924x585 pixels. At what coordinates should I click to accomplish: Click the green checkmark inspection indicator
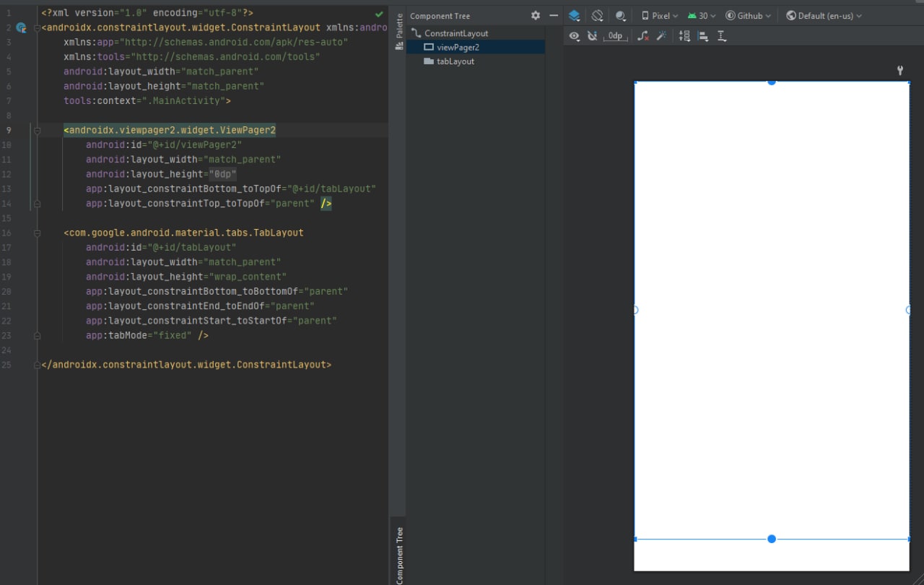(x=379, y=14)
